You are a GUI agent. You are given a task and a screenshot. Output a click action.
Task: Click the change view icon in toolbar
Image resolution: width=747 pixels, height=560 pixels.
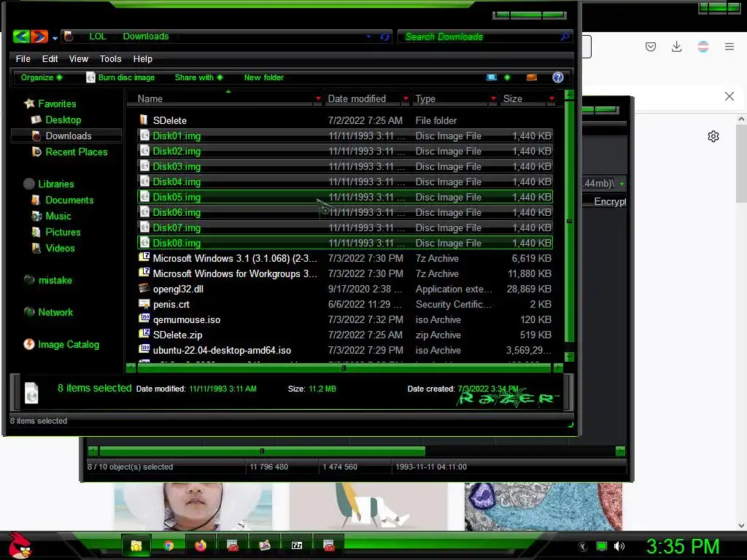492,77
